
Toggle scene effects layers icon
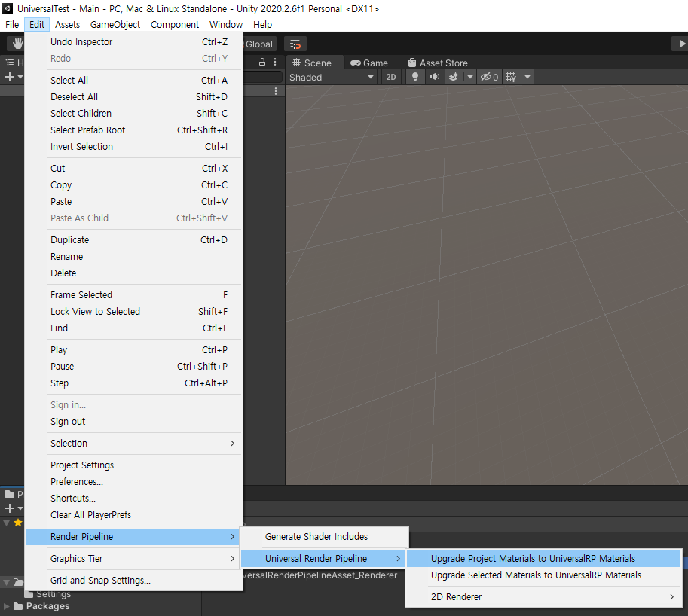tap(454, 77)
